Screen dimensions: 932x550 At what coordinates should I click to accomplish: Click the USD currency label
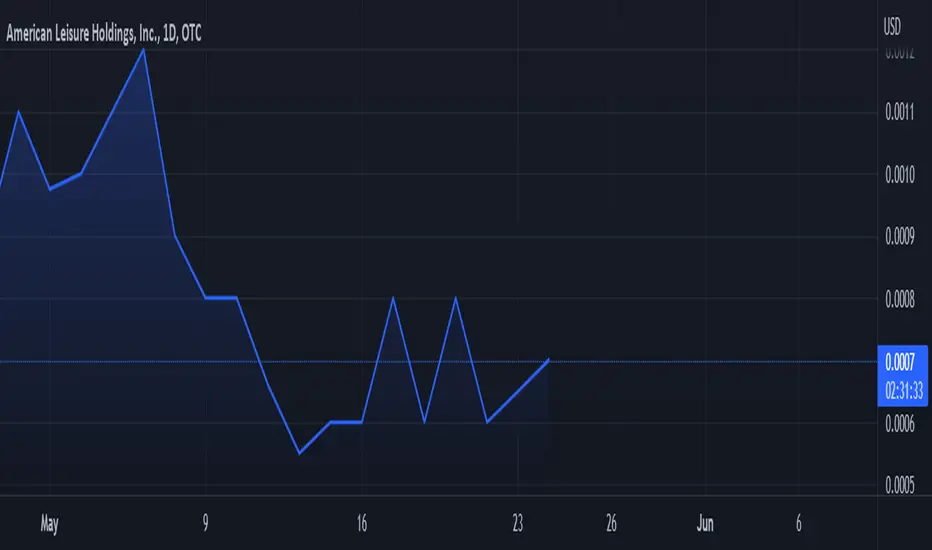(x=892, y=26)
